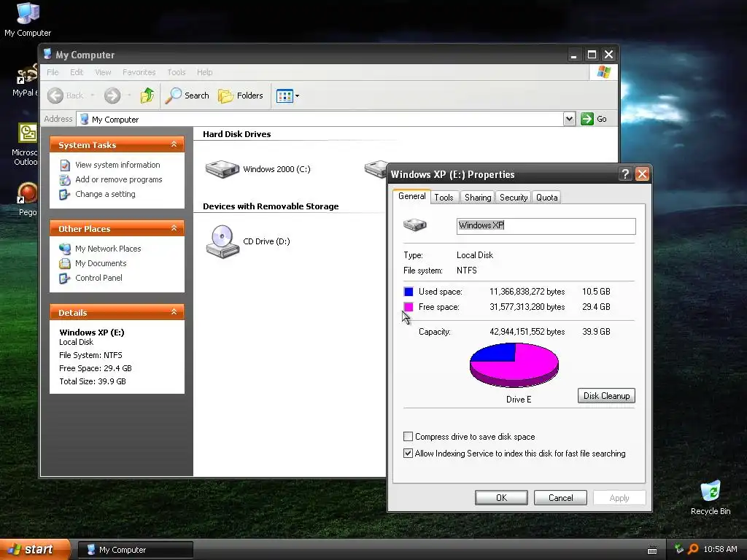This screenshot has width=747, height=560.
Task: Click the View system information icon
Action: 65,165
